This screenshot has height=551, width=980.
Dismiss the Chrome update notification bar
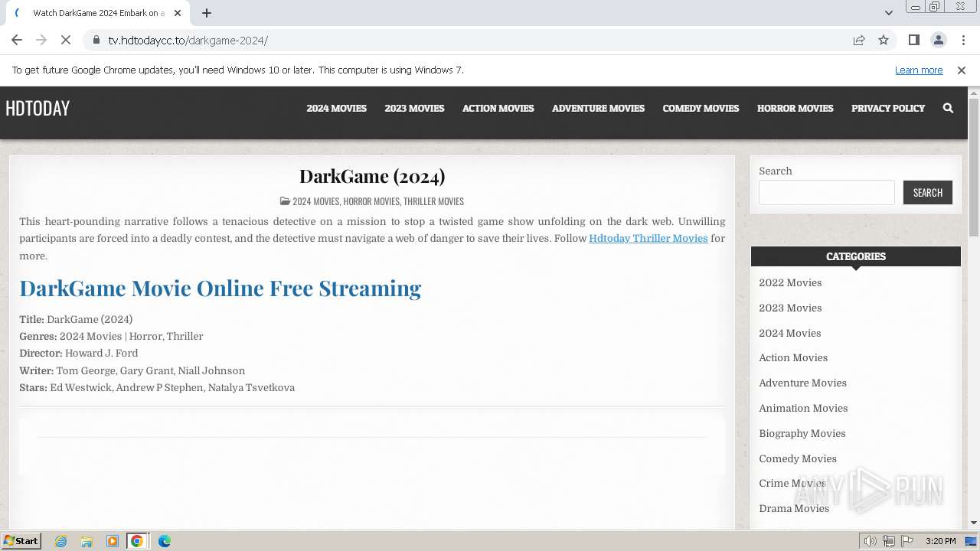point(962,70)
